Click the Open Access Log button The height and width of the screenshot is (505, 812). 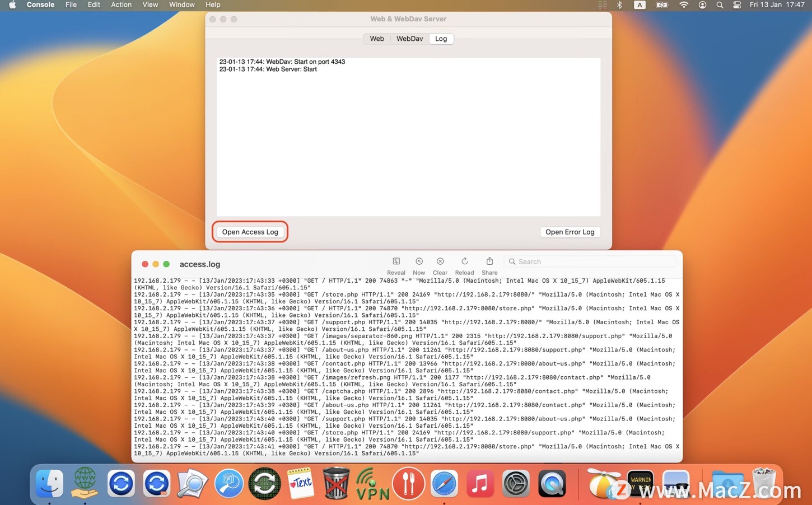[250, 232]
